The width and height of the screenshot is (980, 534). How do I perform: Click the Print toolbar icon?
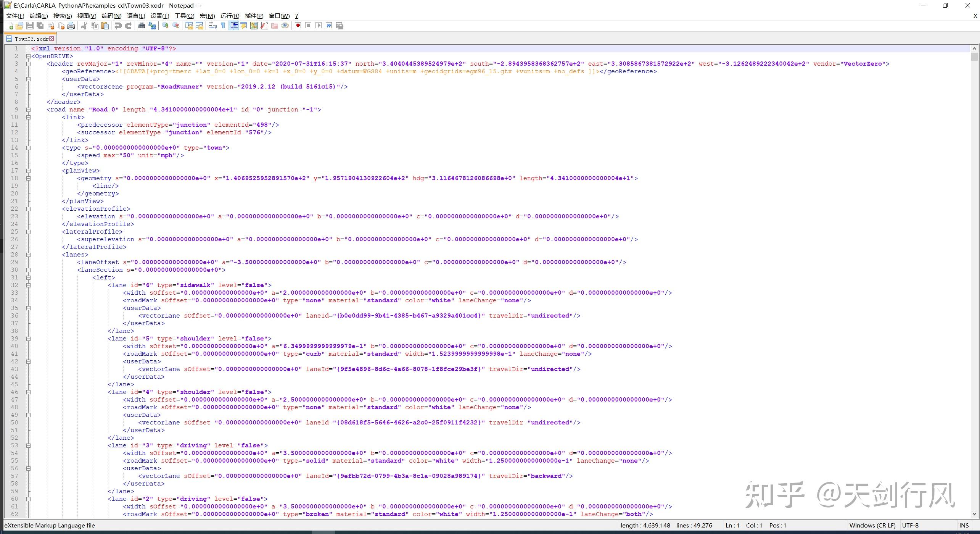pyautogui.click(x=71, y=26)
